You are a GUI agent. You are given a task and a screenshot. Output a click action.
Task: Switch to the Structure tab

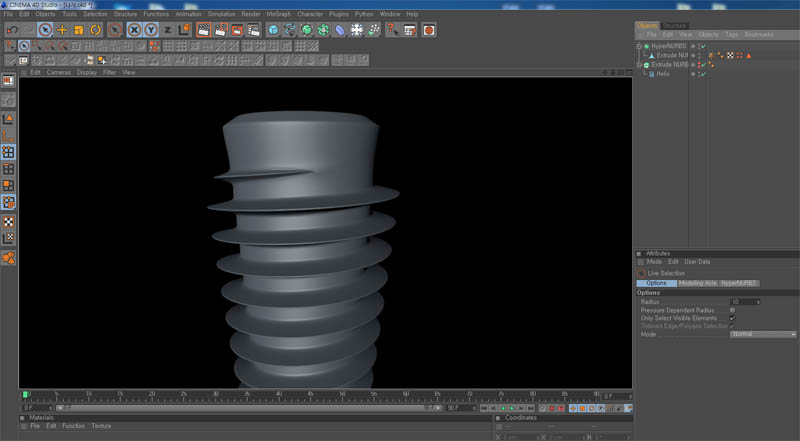(x=674, y=26)
